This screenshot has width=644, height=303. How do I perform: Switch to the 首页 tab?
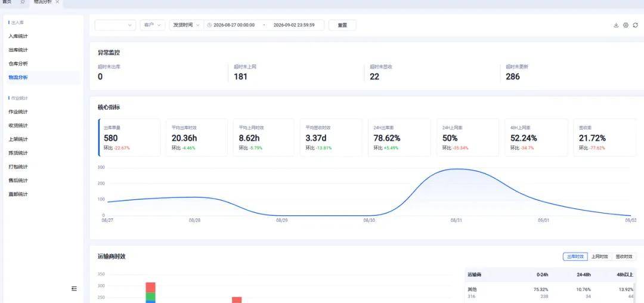tap(7, 2)
